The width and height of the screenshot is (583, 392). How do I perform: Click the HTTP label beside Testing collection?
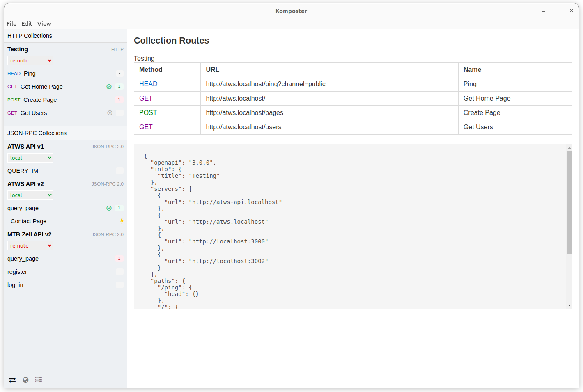[x=117, y=49]
